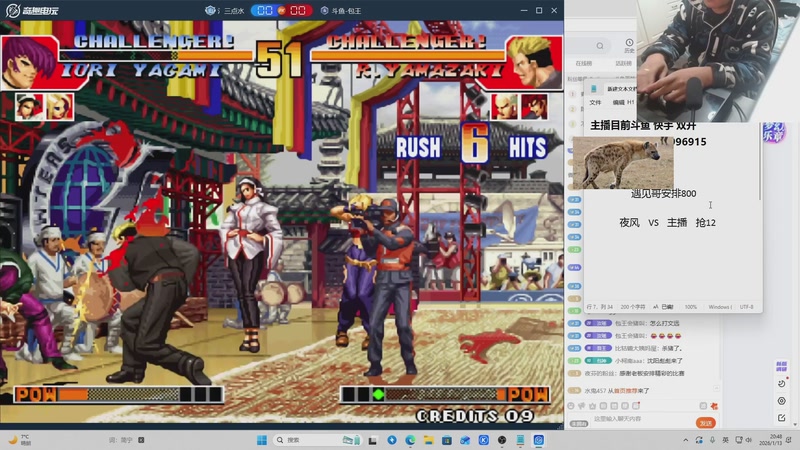
Task: Expand the system tray hidden icons chevron
Action: 686,440
